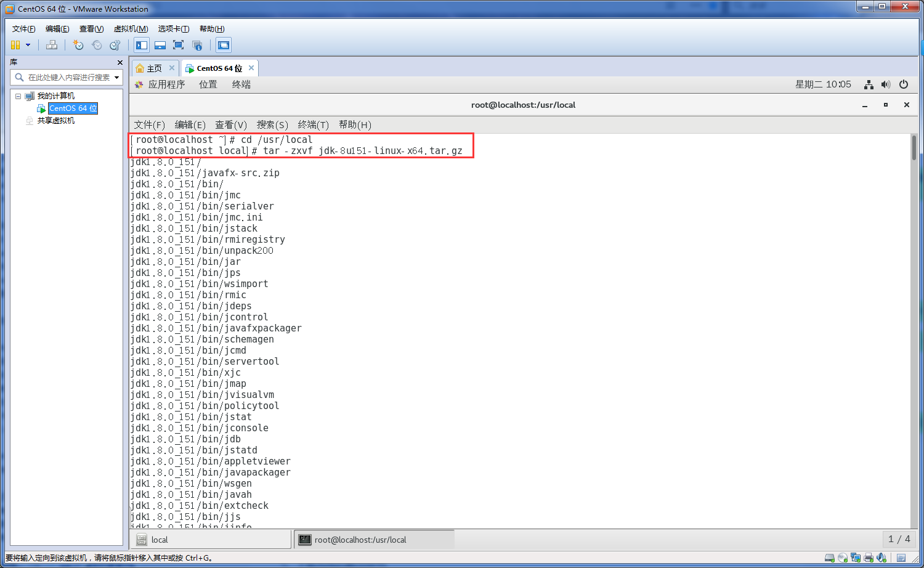Image resolution: width=924 pixels, height=568 pixels.
Task: Switch to root@localhost:/usr/local taskbar window
Action: (x=375, y=540)
